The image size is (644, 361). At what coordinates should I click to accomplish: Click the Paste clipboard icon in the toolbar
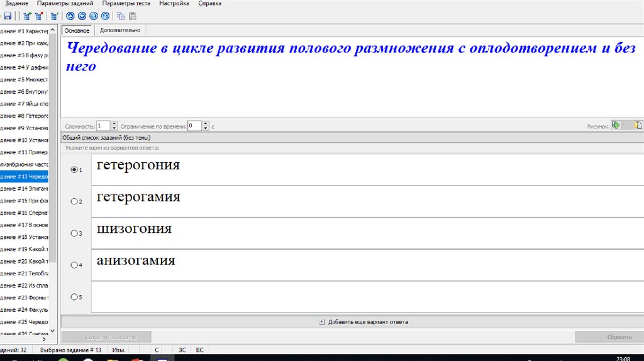[131, 16]
